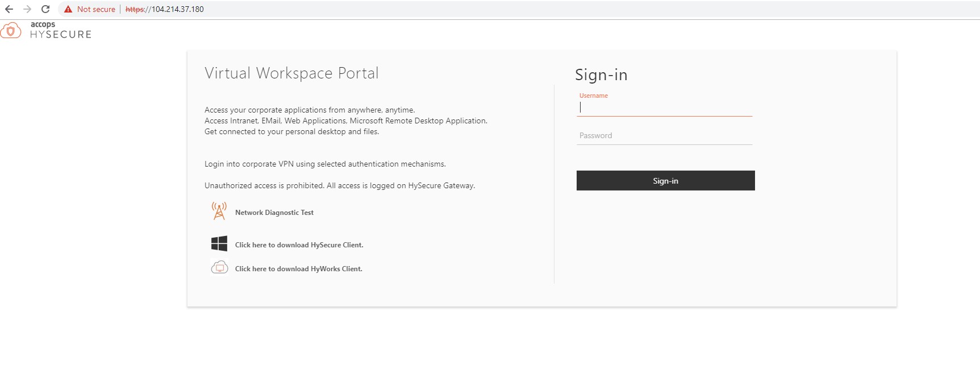Click the dark Sign-in button
The image size is (980, 369).
[665, 181]
